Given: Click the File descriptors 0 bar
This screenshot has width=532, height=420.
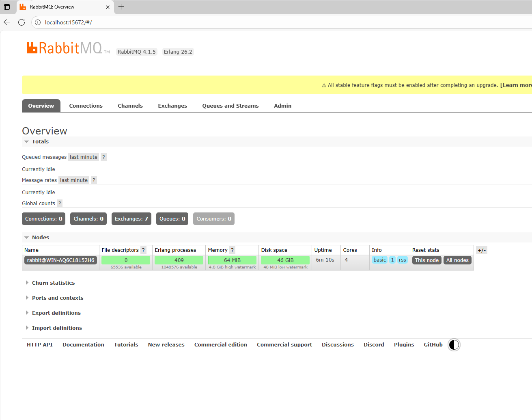Looking at the screenshot, I should tap(126, 260).
